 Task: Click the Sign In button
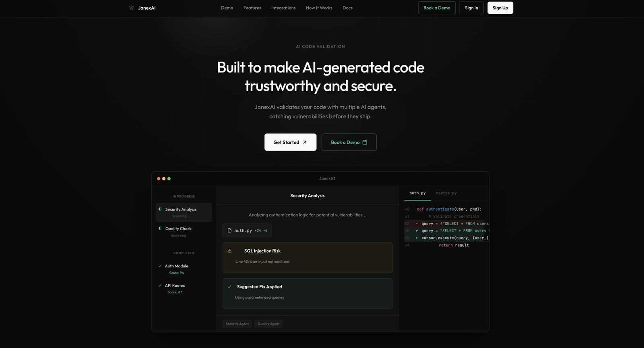(471, 8)
